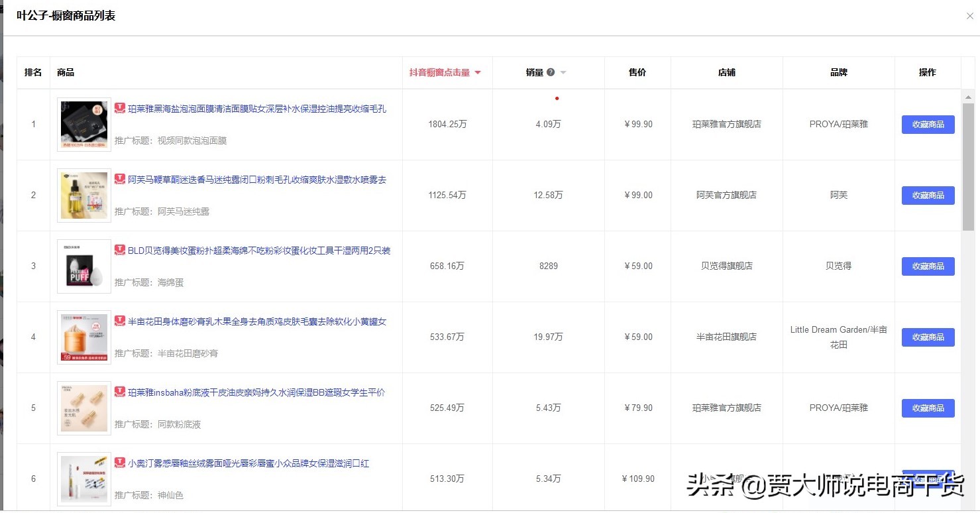Click the 1125.54万 click count cell

click(x=447, y=196)
